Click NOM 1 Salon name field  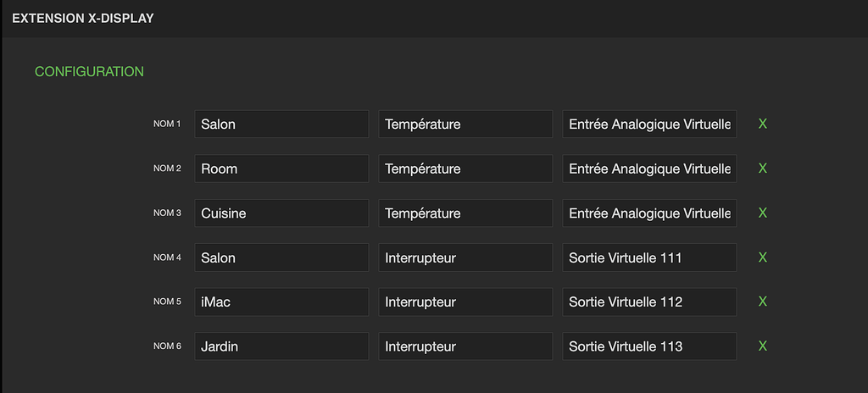point(281,124)
